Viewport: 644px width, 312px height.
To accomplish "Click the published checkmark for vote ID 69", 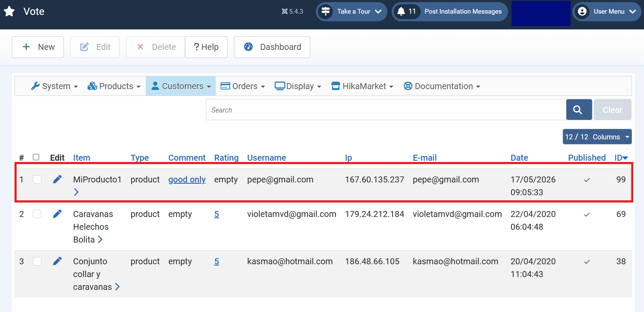I will [x=587, y=214].
